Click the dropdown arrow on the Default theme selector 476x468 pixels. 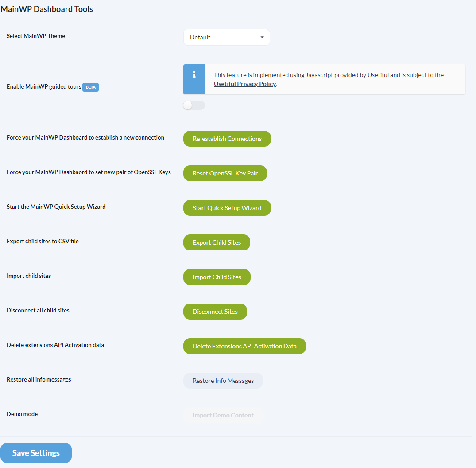coord(262,37)
